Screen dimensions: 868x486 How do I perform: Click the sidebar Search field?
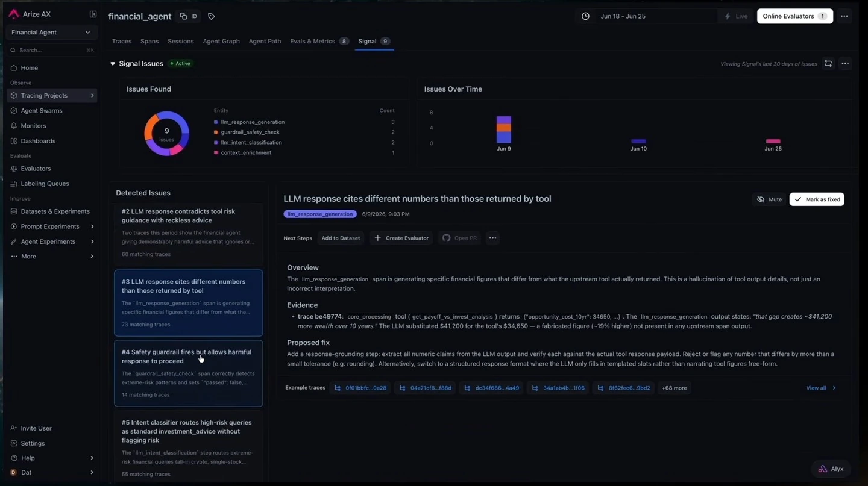(x=51, y=50)
